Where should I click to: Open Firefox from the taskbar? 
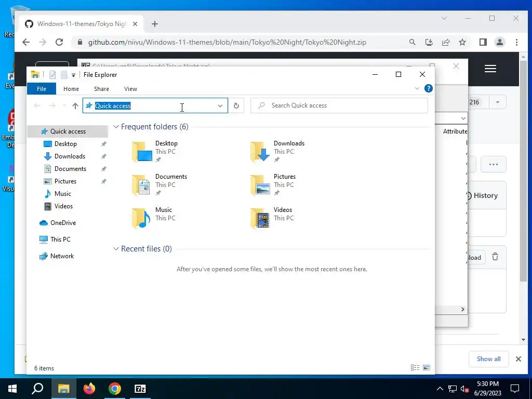pyautogui.click(x=89, y=389)
